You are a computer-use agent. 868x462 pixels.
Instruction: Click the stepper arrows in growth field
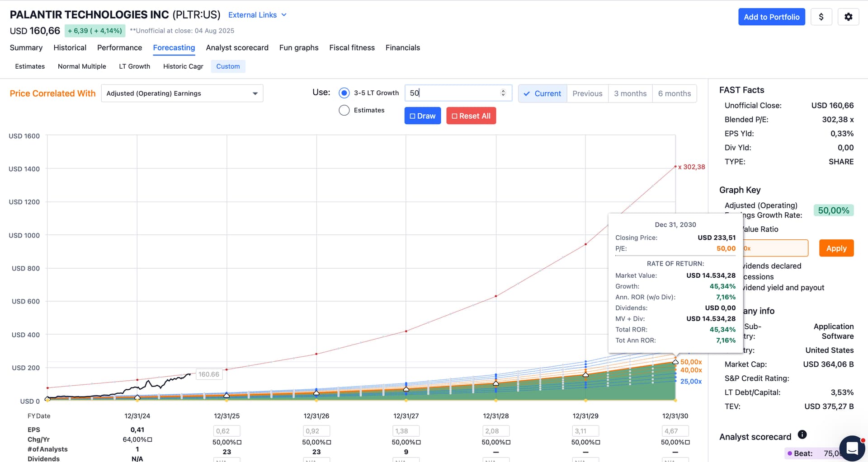click(x=503, y=93)
